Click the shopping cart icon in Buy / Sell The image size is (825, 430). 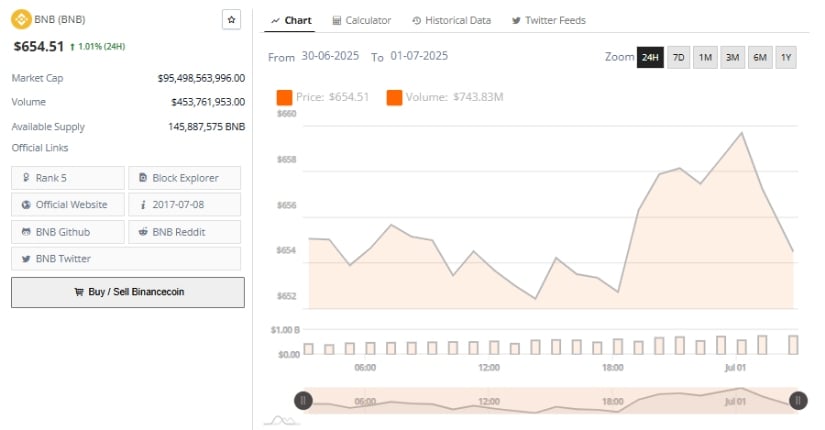point(79,292)
